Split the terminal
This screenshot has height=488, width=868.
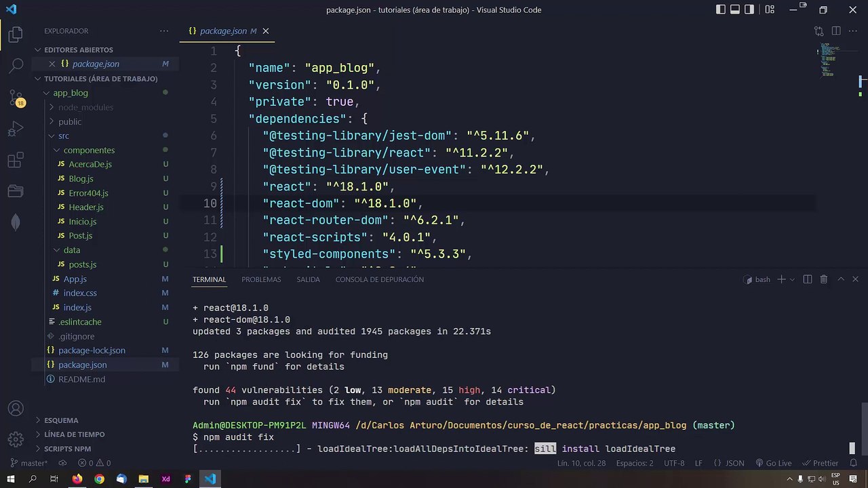point(808,279)
